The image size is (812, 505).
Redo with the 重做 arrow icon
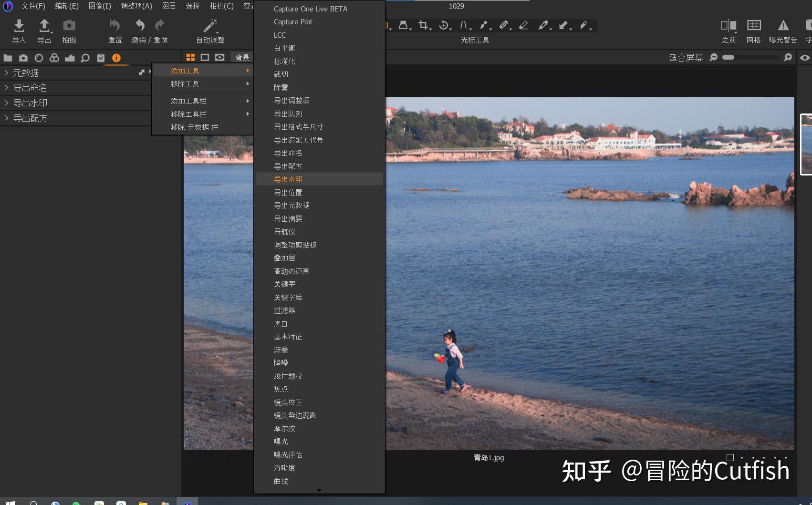(160, 25)
